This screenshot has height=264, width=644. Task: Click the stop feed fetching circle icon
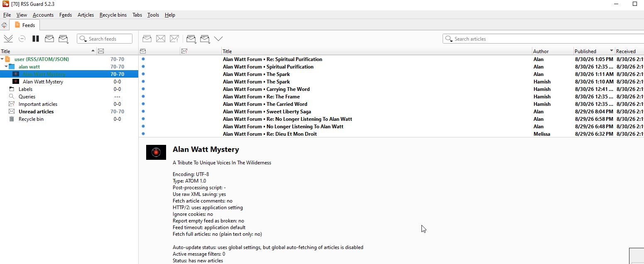click(22, 39)
